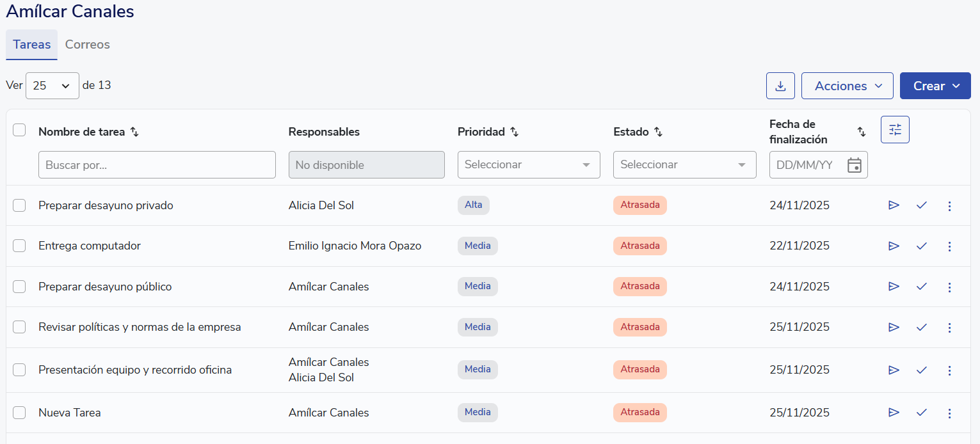Click the download icon button
This screenshot has height=444, width=980.
[780, 86]
